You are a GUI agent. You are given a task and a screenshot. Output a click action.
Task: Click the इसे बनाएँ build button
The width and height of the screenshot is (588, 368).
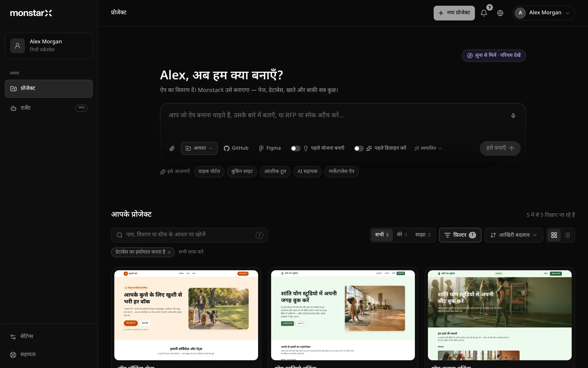coord(500,148)
